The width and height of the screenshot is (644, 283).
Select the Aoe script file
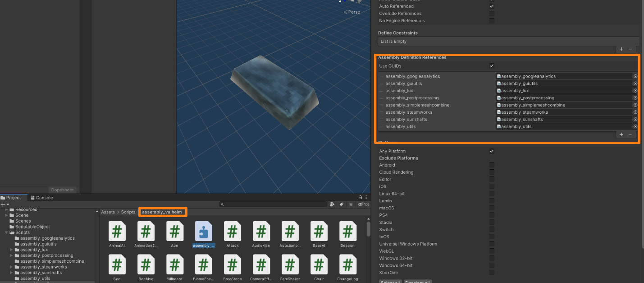pyautogui.click(x=174, y=234)
